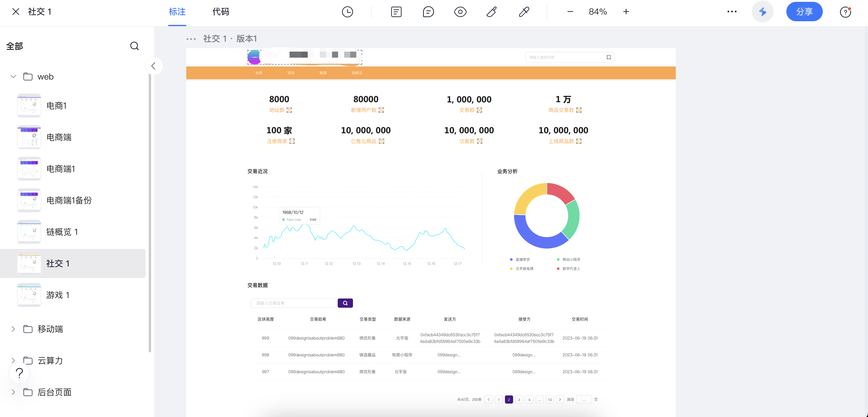Image resolution: width=868 pixels, height=417 pixels.
Task: Click the sidebar vertical scrollbar
Action: 150,212
